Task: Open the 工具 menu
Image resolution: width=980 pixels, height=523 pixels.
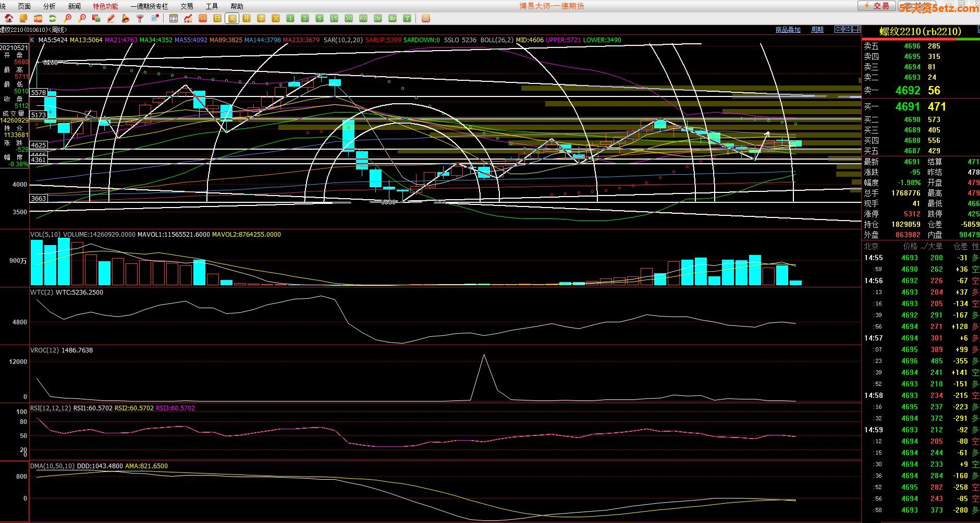Action: tap(212, 6)
